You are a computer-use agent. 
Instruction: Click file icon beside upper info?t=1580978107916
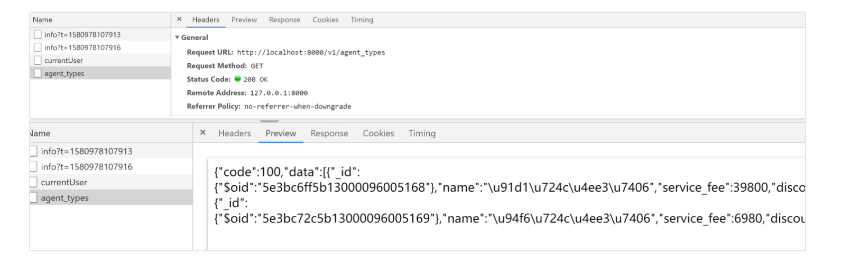click(x=38, y=48)
